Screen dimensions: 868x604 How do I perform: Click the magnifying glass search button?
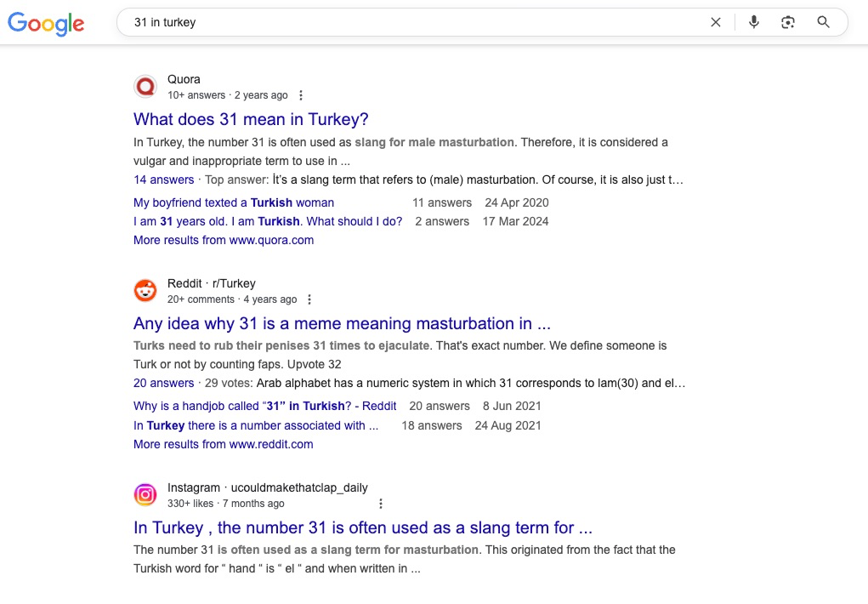(x=823, y=22)
